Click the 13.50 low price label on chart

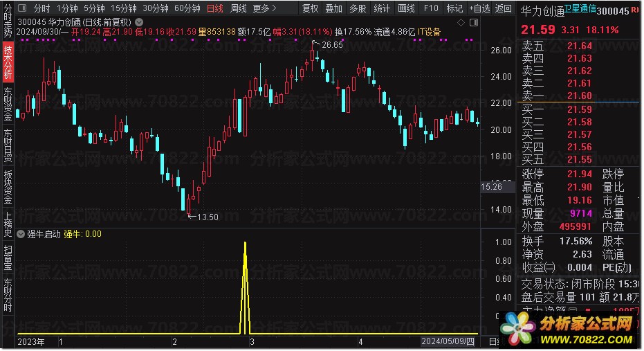208,217
